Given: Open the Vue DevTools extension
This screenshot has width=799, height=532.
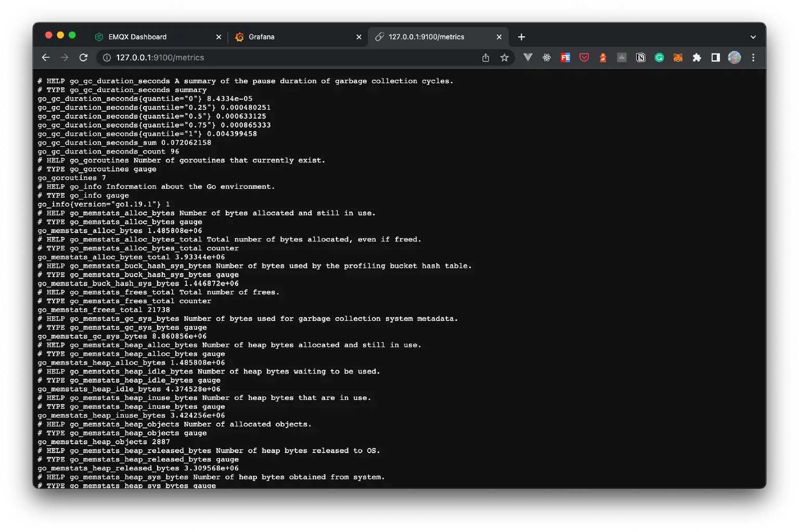Looking at the screenshot, I should [x=527, y=57].
